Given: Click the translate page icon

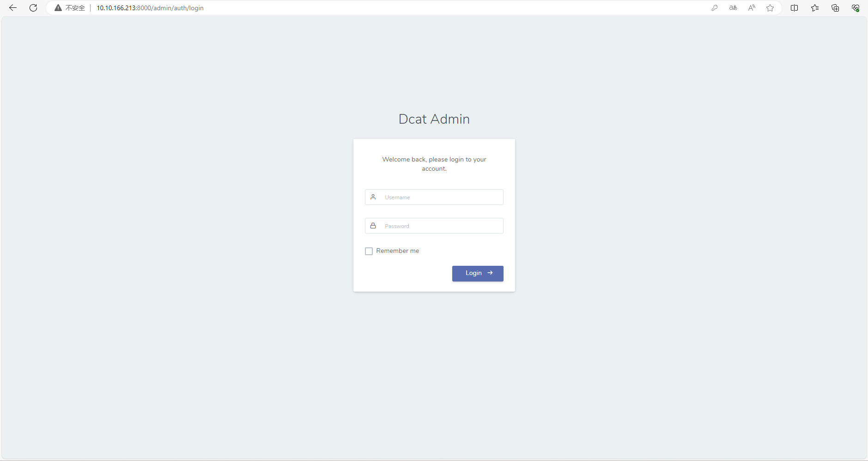Looking at the screenshot, I should pos(733,8).
